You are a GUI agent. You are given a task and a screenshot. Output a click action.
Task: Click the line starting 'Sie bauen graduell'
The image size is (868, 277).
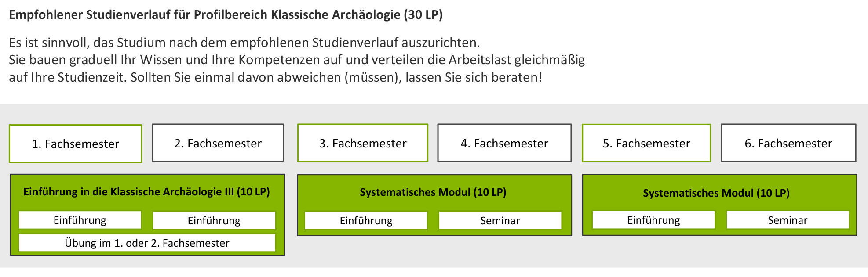296,60
